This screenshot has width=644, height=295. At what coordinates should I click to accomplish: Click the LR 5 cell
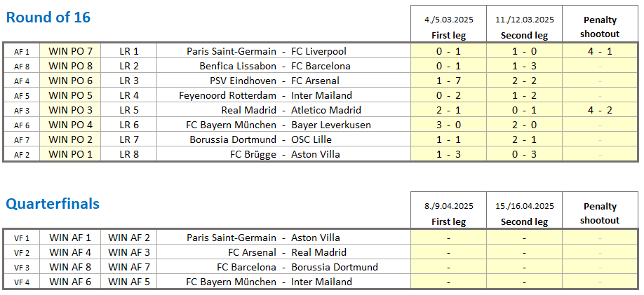pos(129,111)
